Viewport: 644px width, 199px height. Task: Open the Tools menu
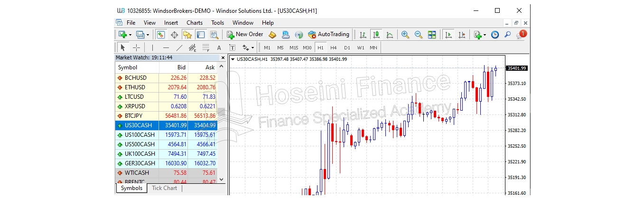click(x=218, y=22)
